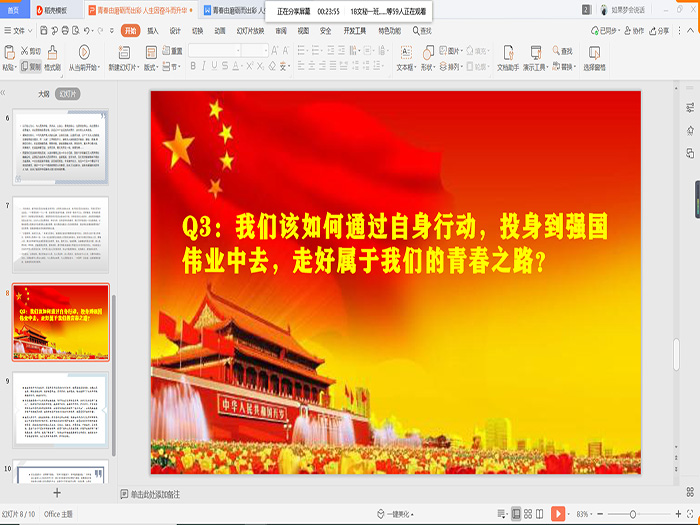Screen dimensions: 700x525
Task: Switch to the Slides (幻灯片) panel view
Action: click(x=67, y=93)
